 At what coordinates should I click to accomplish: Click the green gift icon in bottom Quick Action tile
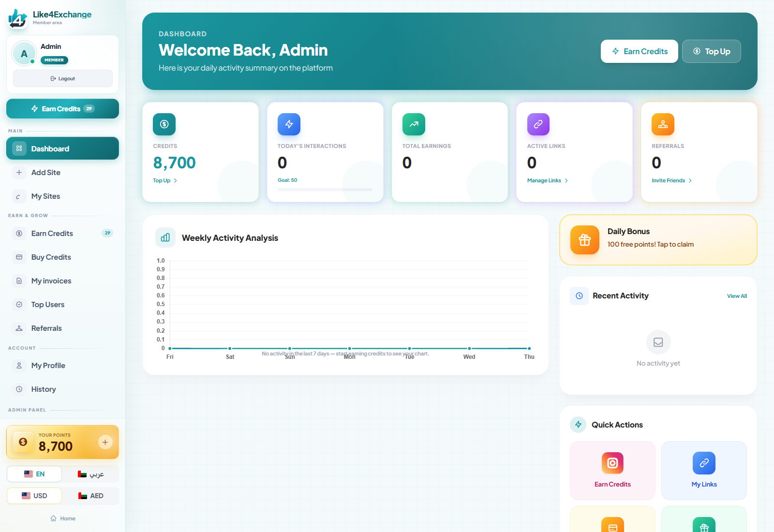704,525
